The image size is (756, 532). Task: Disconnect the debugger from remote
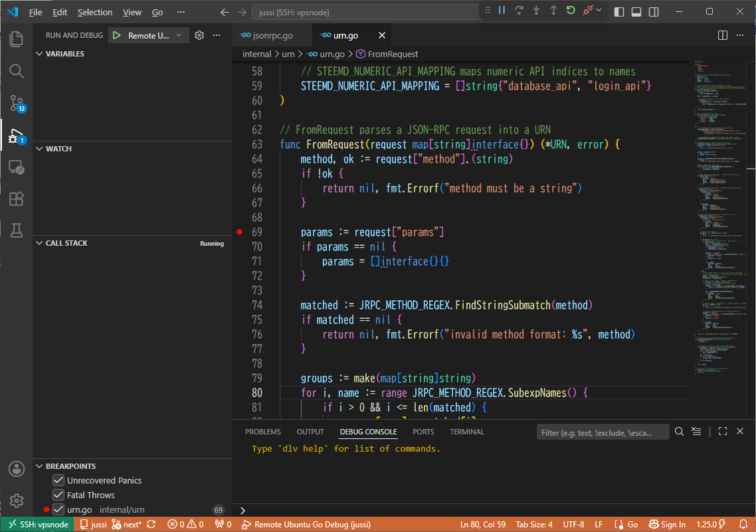tap(588, 10)
